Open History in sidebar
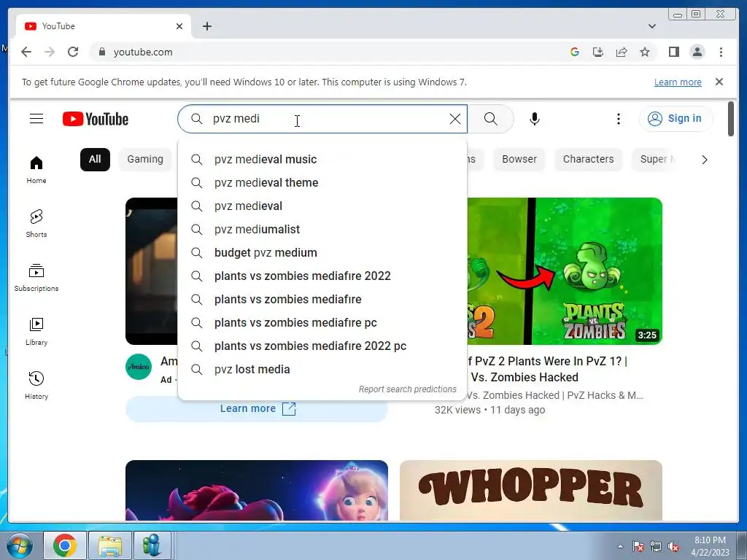 [36, 385]
